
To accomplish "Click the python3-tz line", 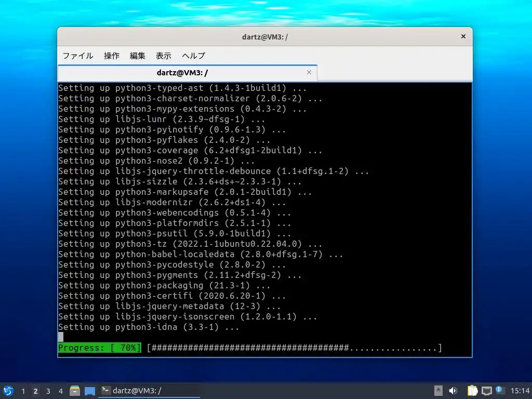I will pyautogui.click(x=190, y=244).
